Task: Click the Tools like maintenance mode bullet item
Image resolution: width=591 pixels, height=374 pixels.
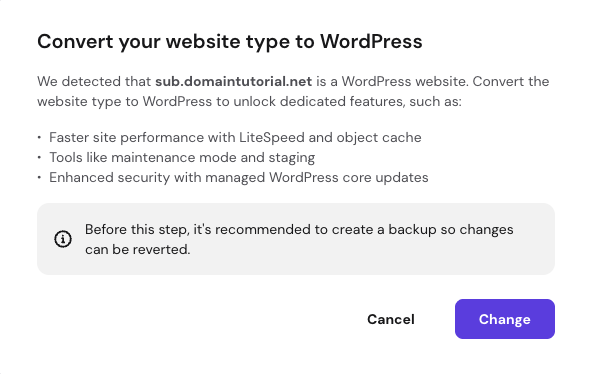Action: [182, 158]
